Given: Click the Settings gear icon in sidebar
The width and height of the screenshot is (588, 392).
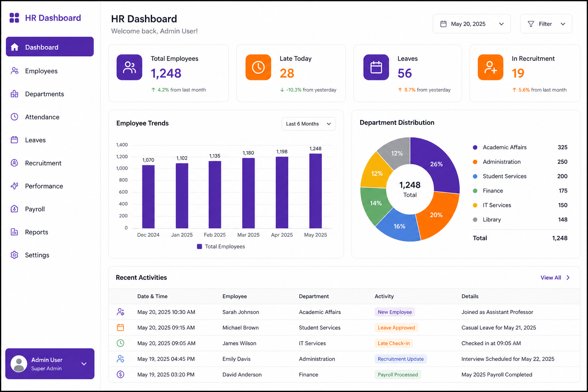Looking at the screenshot, I should click(15, 255).
